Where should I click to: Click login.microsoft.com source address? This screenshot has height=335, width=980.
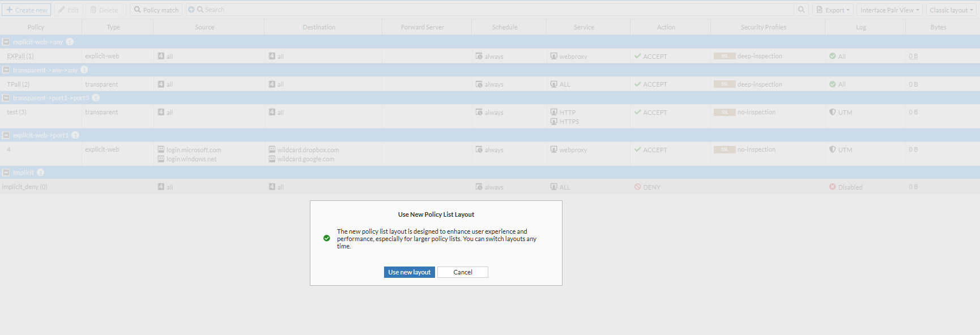(x=194, y=150)
